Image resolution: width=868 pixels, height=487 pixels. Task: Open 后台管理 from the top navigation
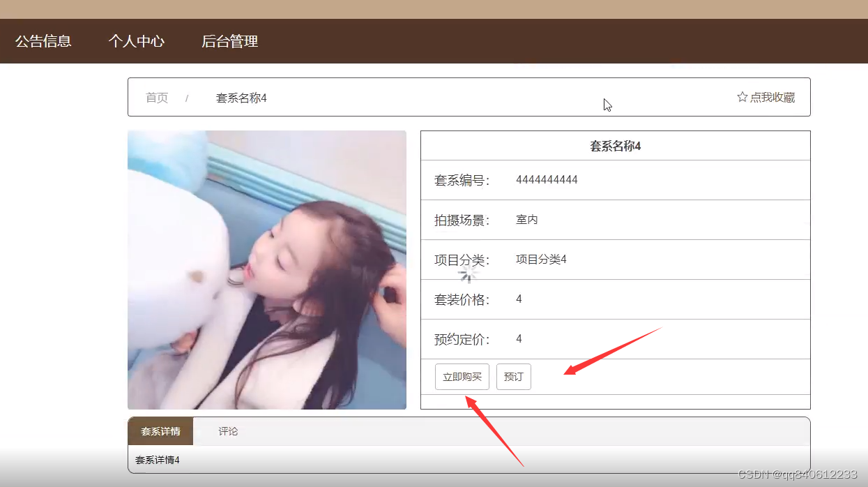click(x=229, y=41)
